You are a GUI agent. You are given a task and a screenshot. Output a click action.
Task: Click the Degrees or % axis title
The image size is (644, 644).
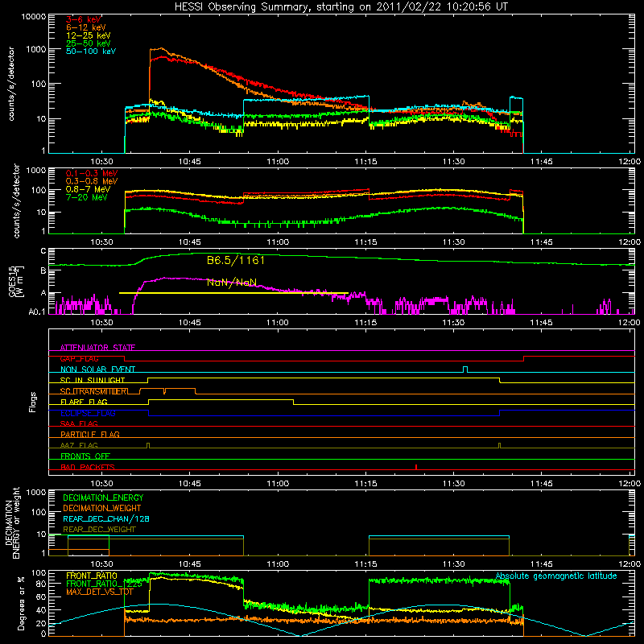21,603
